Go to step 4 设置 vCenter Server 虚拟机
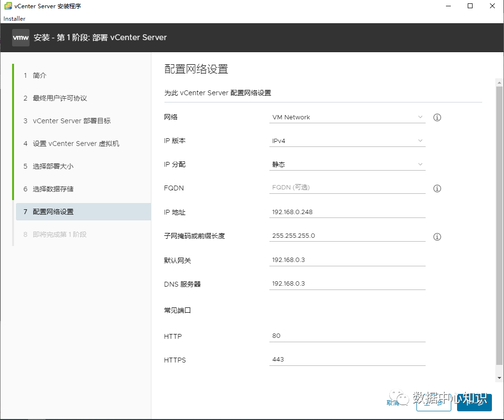 click(x=83, y=144)
